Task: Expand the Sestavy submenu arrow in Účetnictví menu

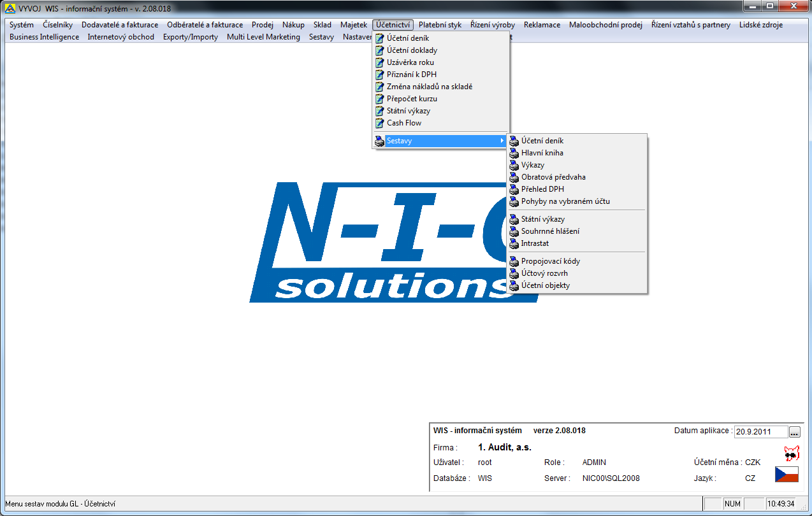Action: [502, 141]
